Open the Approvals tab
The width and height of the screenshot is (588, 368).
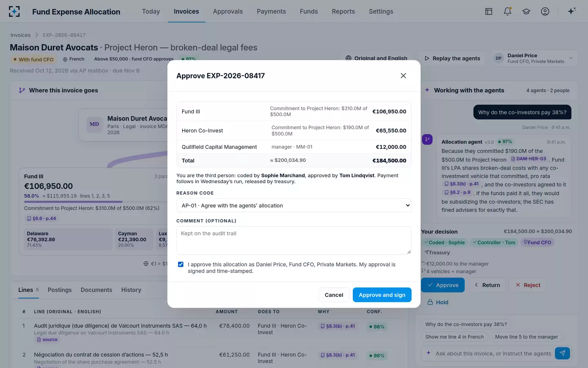(228, 11)
